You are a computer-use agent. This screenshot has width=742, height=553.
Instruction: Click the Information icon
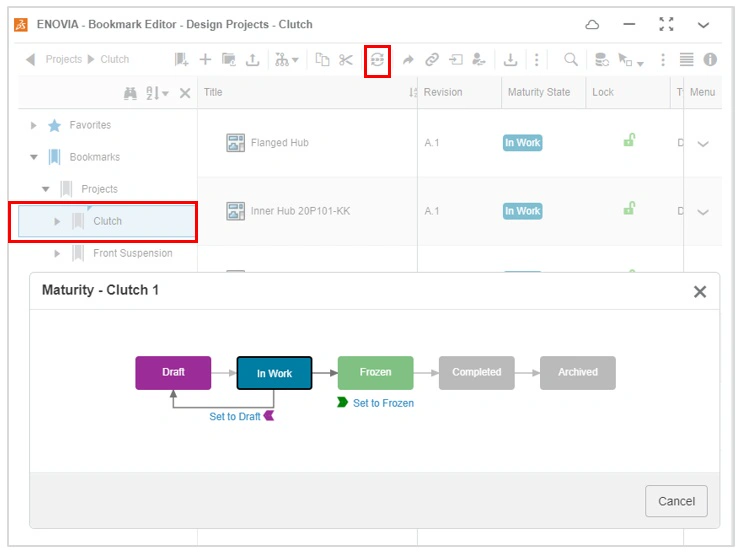710,60
